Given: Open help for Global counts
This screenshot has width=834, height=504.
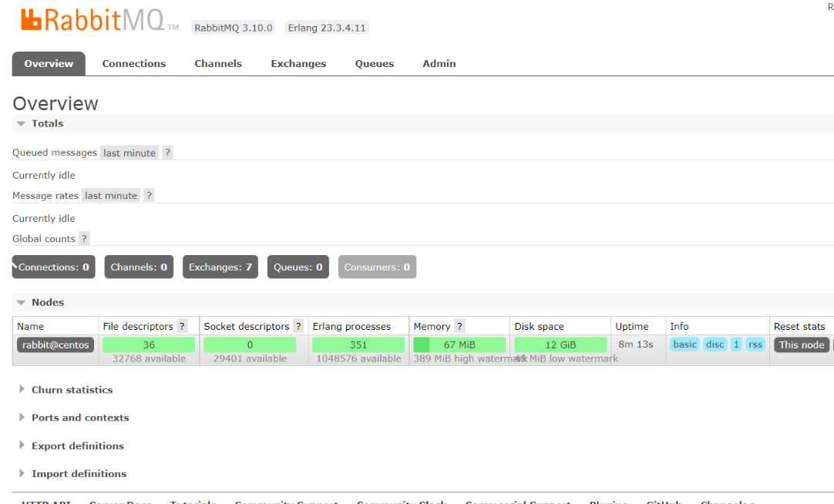Looking at the screenshot, I should coord(84,239).
